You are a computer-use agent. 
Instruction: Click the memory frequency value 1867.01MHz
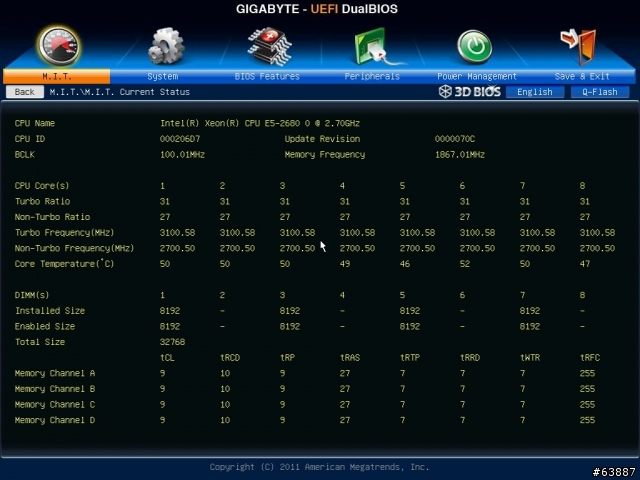(460, 155)
